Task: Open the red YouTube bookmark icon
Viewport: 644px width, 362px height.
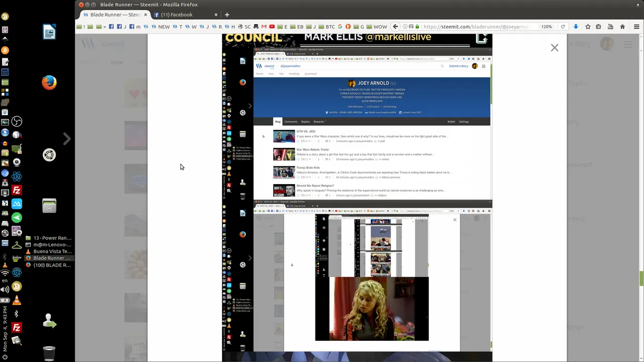Action: point(272,27)
